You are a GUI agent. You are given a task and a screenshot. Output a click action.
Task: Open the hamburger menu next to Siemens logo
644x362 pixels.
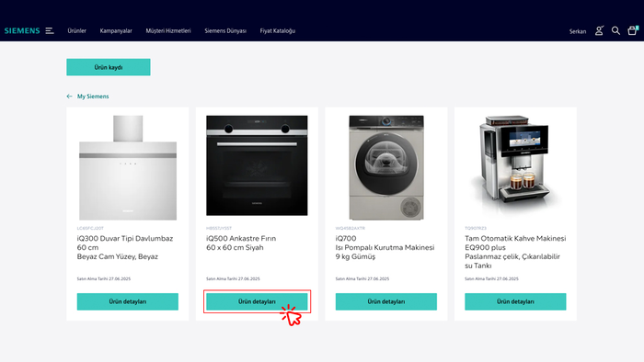[x=50, y=30]
